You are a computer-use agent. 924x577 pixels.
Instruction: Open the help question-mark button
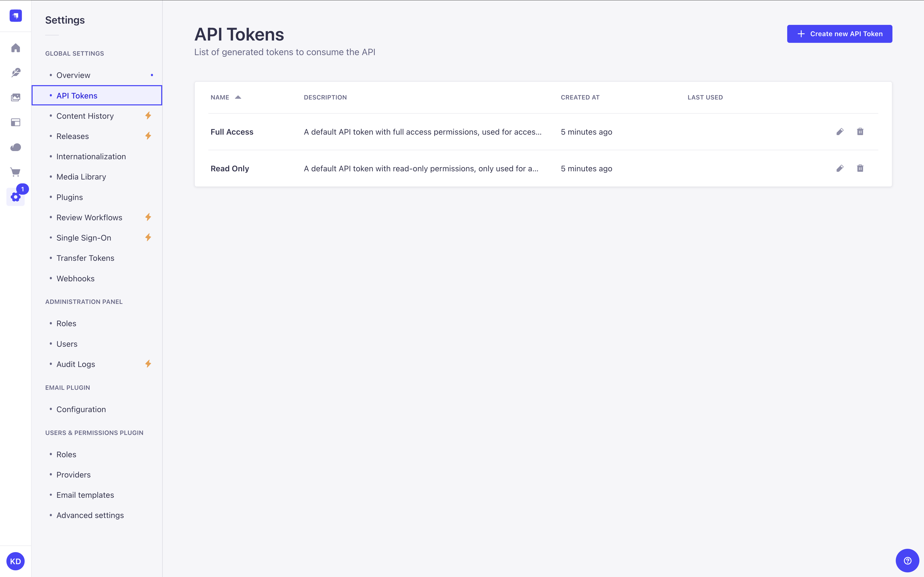(x=907, y=560)
